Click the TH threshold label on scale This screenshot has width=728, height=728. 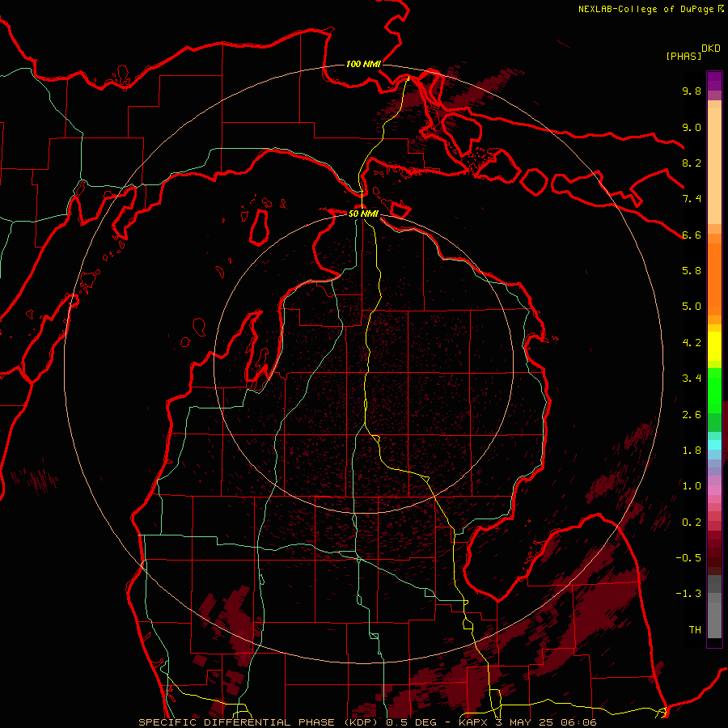695,630
